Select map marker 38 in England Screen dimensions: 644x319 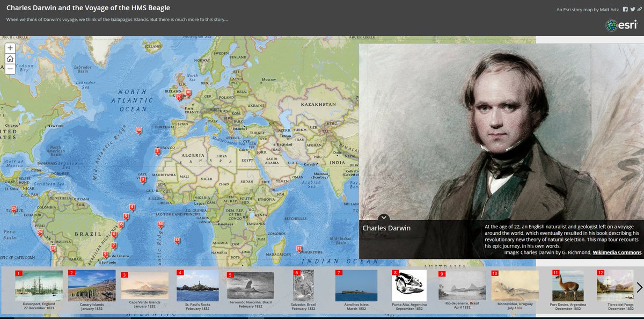188,92
